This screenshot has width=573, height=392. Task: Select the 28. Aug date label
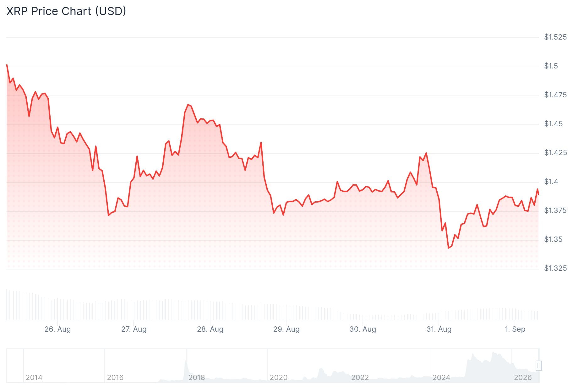pos(210,329)
